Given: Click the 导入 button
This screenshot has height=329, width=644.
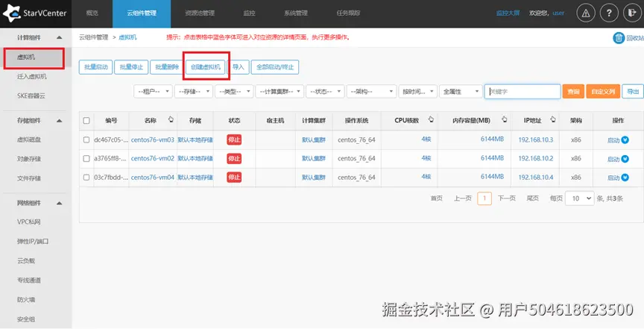Looking at the screenshot, I should 239,67.
